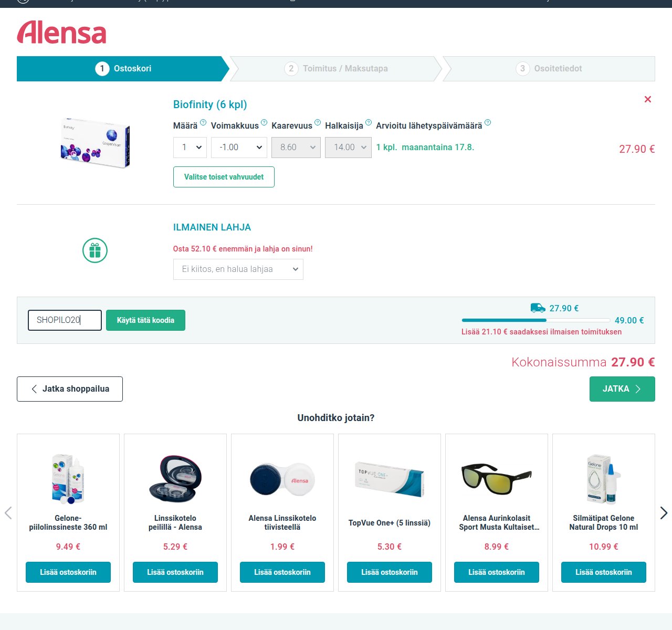Open the Halkaisija 14.00 dropdown
The width and height of the screenshot is (672, 630).
coord(349,148)
